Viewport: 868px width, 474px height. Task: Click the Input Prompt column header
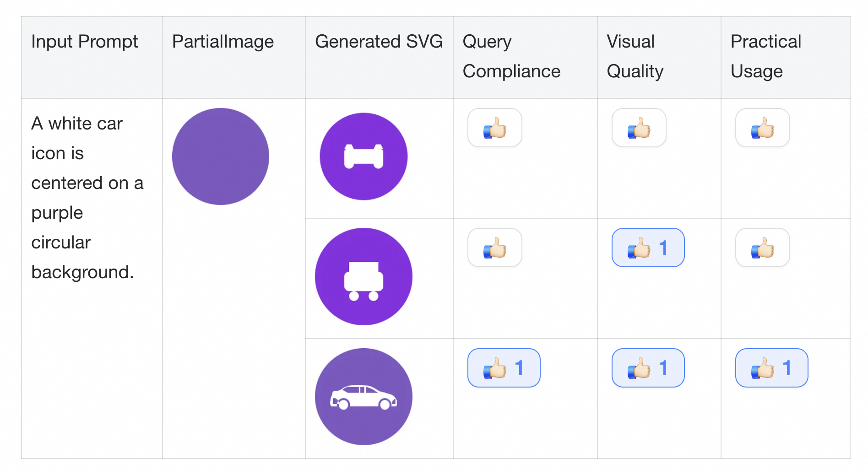84,42
